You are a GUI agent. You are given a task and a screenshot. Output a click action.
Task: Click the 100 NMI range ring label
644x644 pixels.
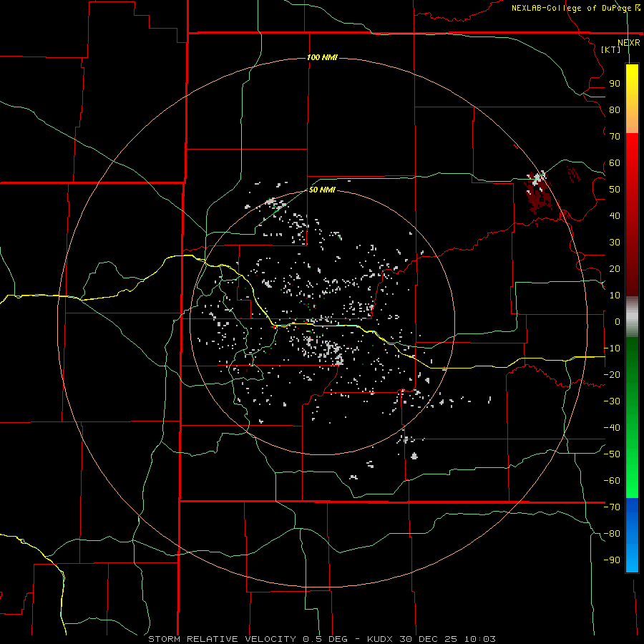point(323,57)
